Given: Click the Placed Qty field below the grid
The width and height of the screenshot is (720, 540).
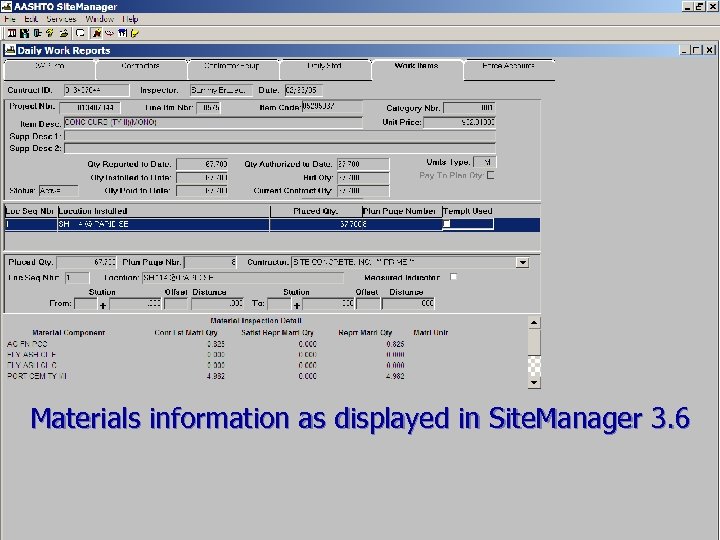Looking at the screenshot, I should (86, 262).
